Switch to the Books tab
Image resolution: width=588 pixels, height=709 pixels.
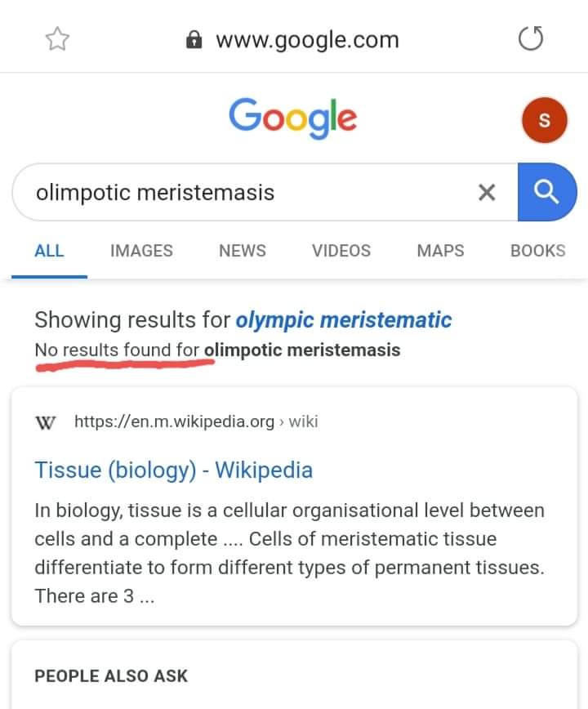[537, 251]
